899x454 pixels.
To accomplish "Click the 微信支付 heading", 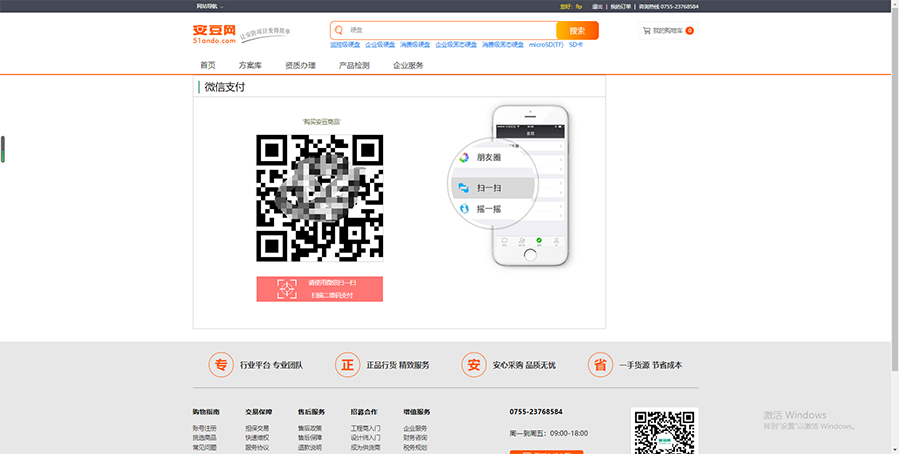I will pos(225,87).
